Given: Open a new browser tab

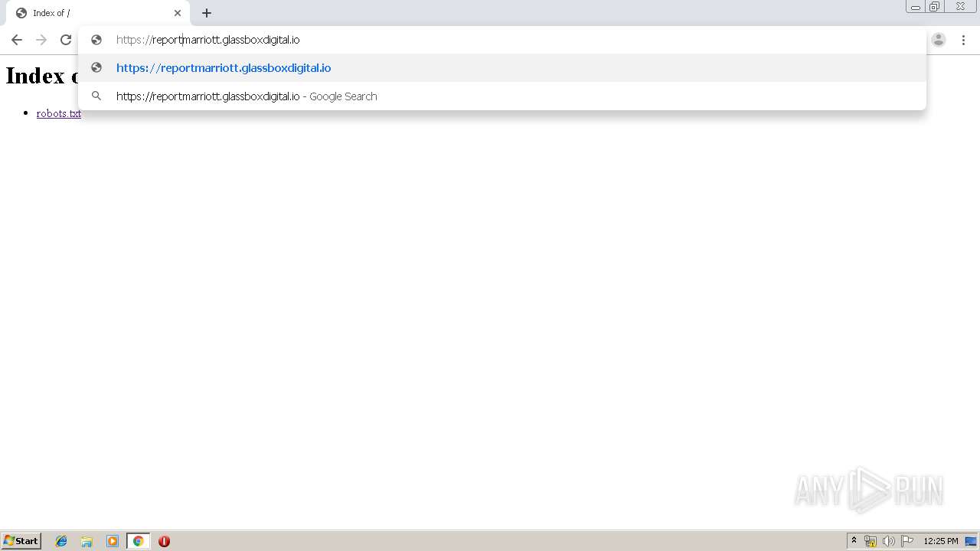Looking at the screenshot, I should coord(207,13).
